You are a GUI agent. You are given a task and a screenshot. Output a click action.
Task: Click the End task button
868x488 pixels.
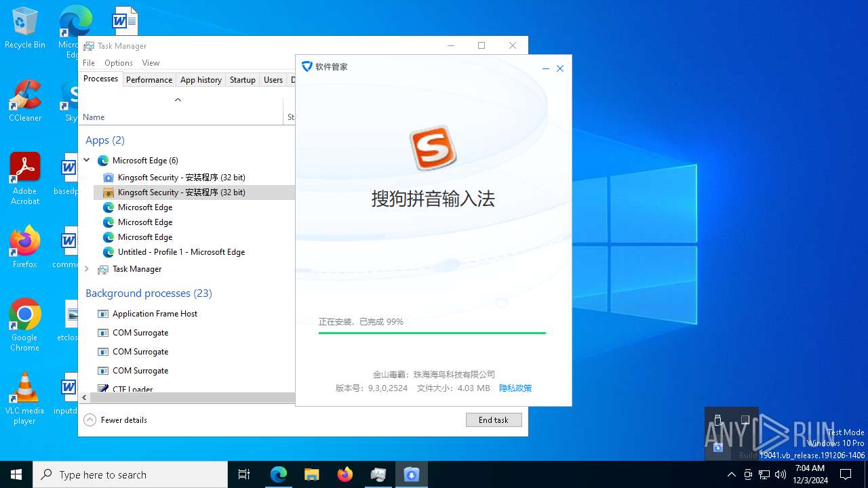(x=494, y=420)
